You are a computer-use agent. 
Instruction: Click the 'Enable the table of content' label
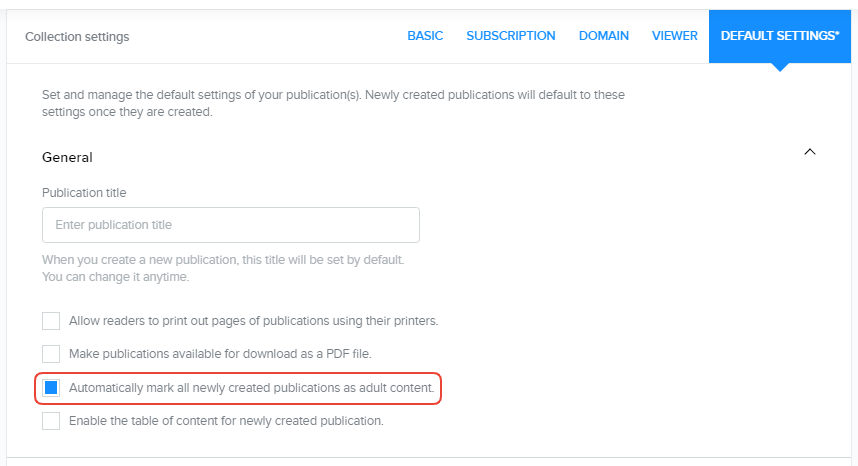pos(226,421)
